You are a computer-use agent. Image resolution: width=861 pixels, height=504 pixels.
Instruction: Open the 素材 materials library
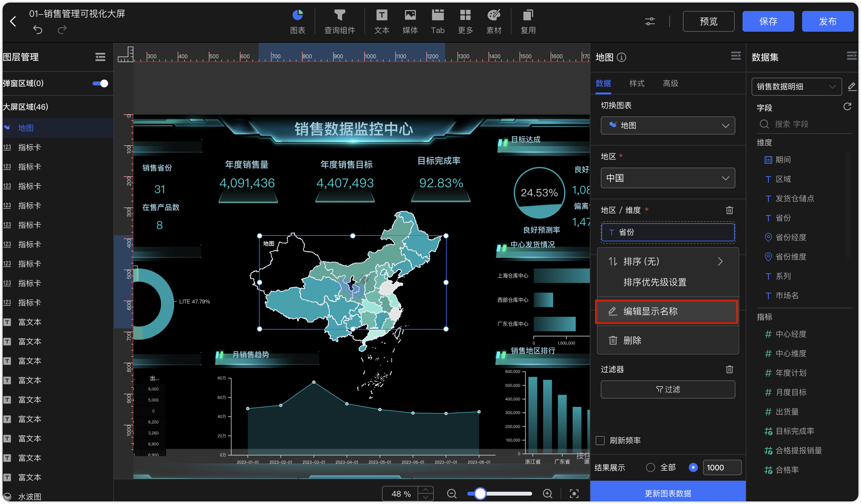coord(494,21)
